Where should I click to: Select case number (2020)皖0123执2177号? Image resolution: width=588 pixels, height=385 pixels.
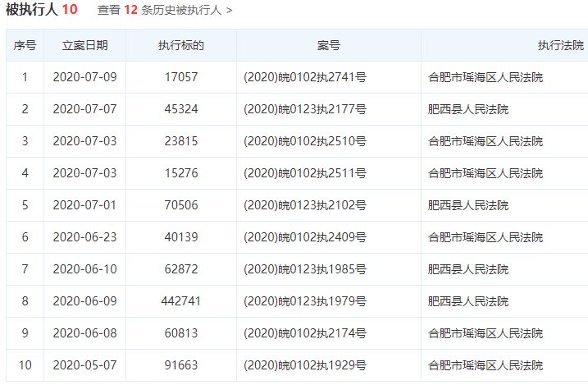pyautogui.click(x=305, y=109)
